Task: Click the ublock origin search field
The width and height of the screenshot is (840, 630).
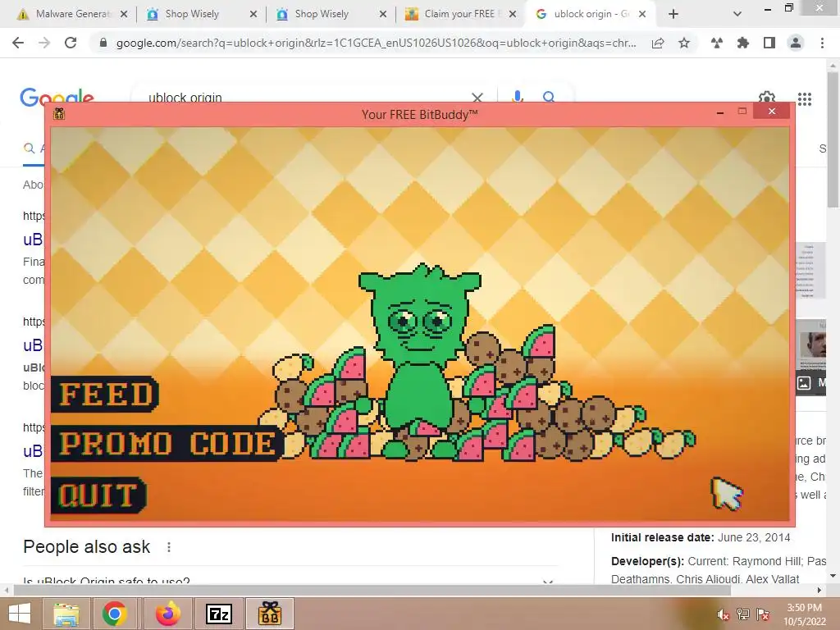Action: 305,97
